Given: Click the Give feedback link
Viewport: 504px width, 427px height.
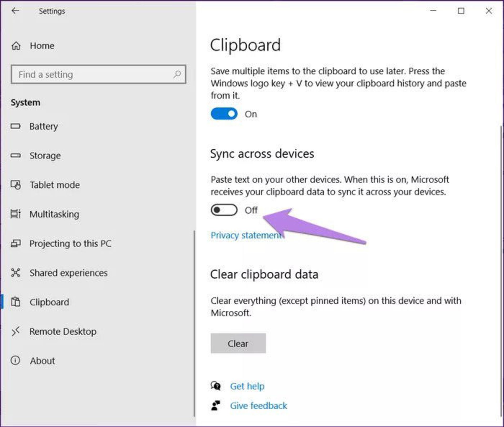Looking at the screenshot, I should (x=258, y=406).
